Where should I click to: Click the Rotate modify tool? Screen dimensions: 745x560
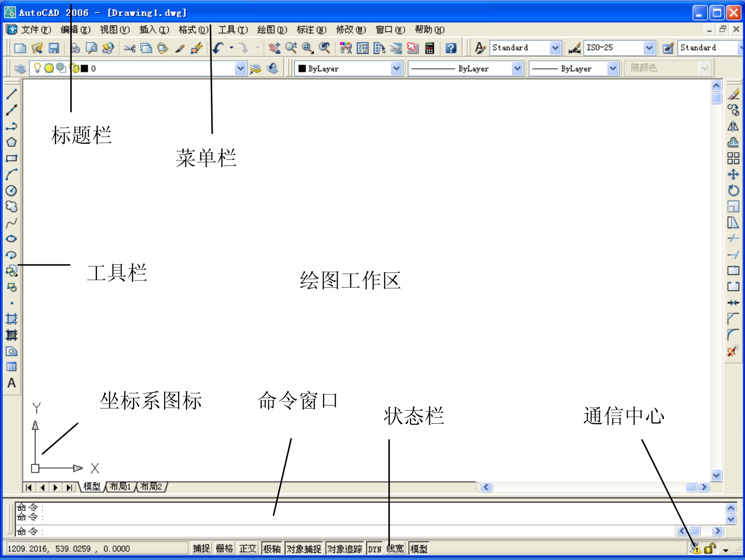pyautogui.click(x=733, y=190)
